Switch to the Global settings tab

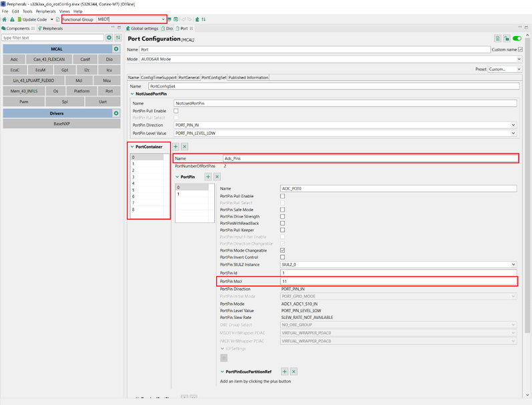pos(142,29)
